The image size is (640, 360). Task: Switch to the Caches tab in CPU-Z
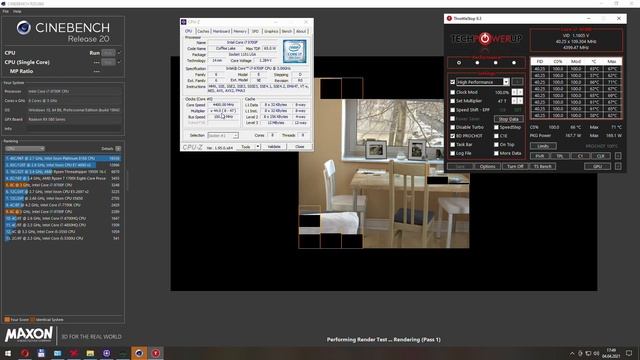tap(203, 31)
